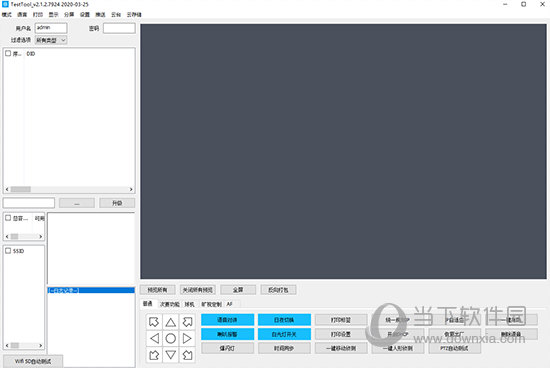Open the filter type dropdown

click(51, 40)
